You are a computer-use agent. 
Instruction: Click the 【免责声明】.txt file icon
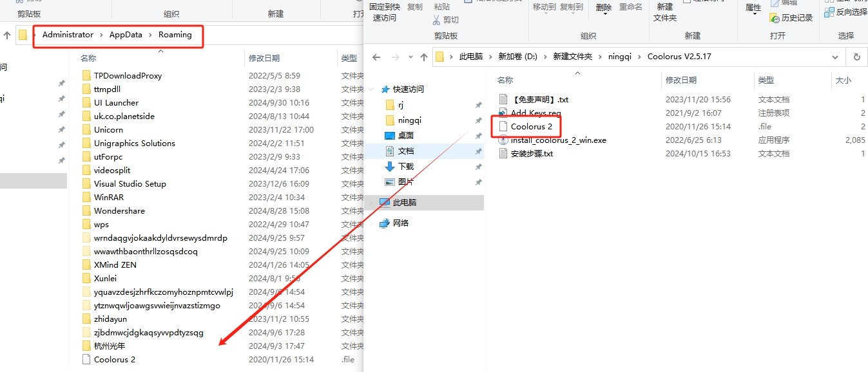click(504, 99)
